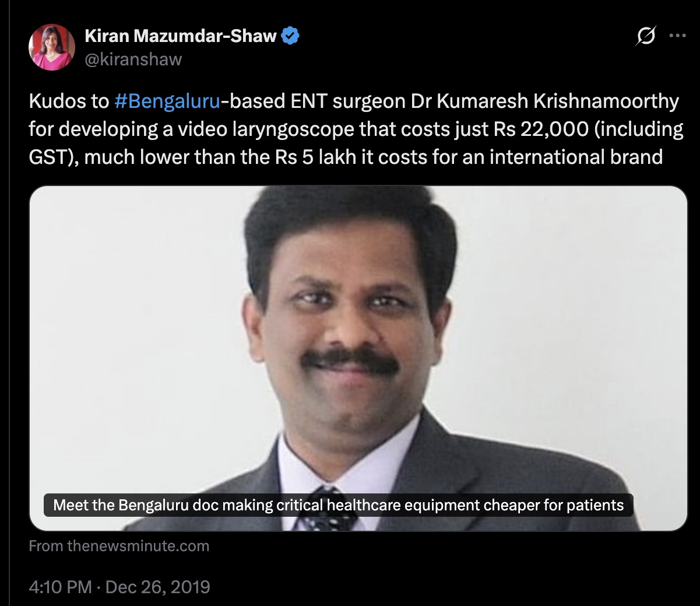The width and height of the screenshot is (700, 606).
Task: Click '(including' in the tweet text
Action: click(x=638, y=129)
